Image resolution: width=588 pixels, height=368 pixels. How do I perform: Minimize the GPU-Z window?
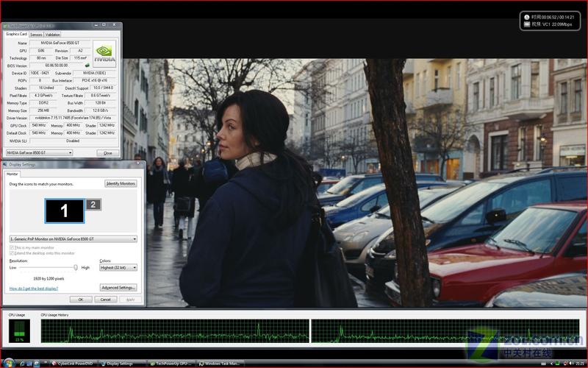pyautogui.click(x=96, y=25)
